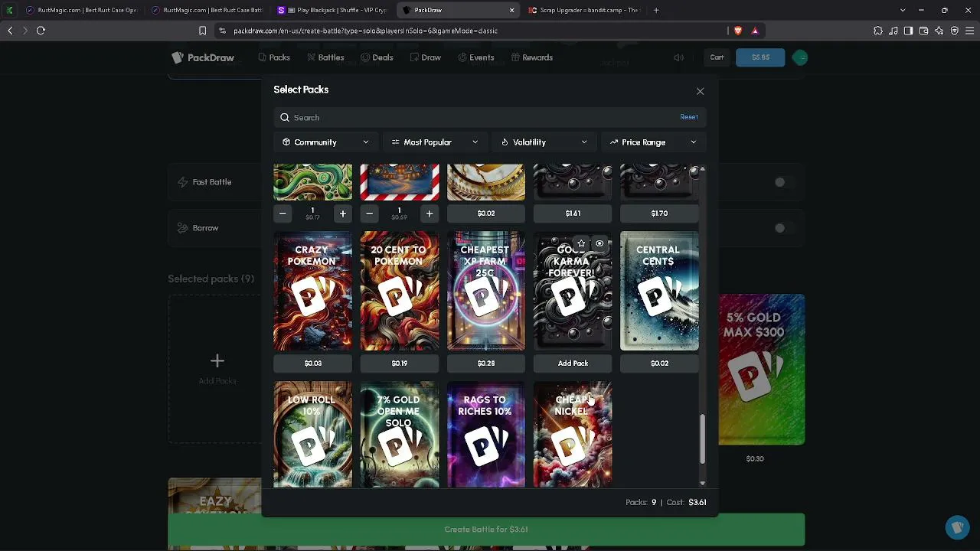
Task: Open the Draw navigation item
Action: [425, 57]
